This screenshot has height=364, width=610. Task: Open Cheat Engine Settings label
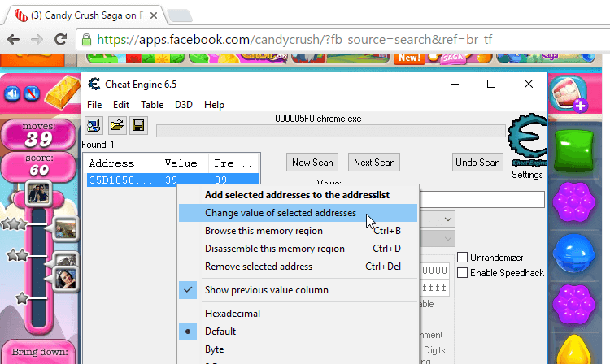(x=527, y=175)
